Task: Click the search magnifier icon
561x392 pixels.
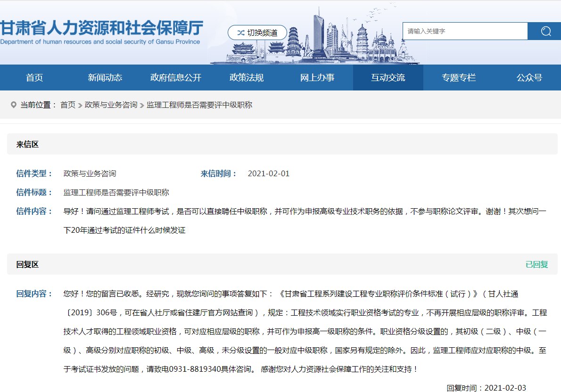Action: pos(545,31)
